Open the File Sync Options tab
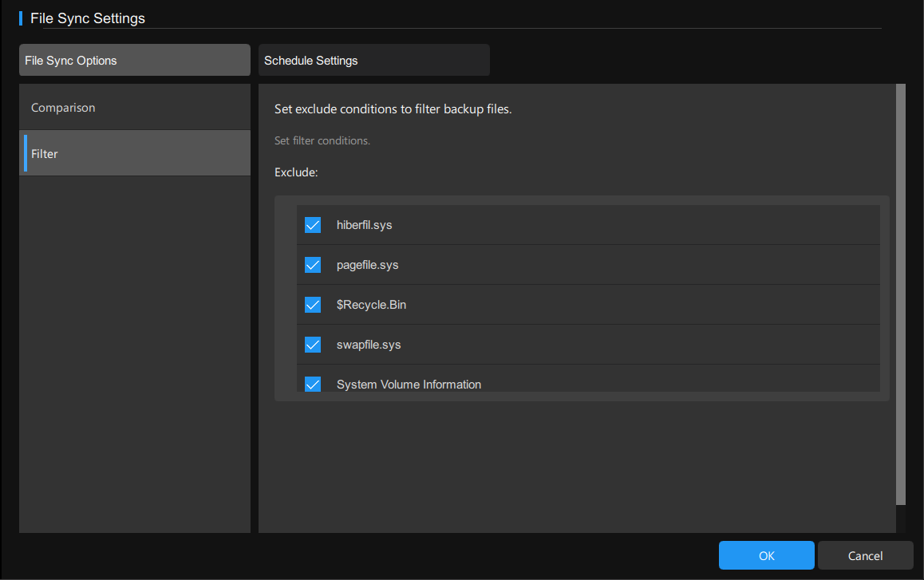 point(134,61)
